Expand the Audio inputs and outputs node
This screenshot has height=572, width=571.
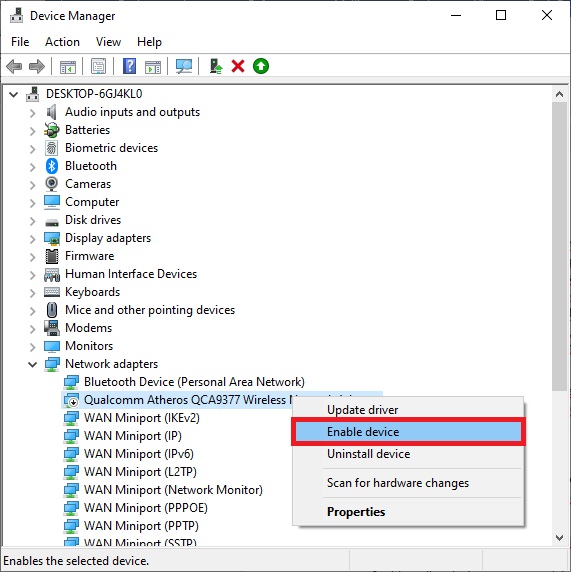32,113
